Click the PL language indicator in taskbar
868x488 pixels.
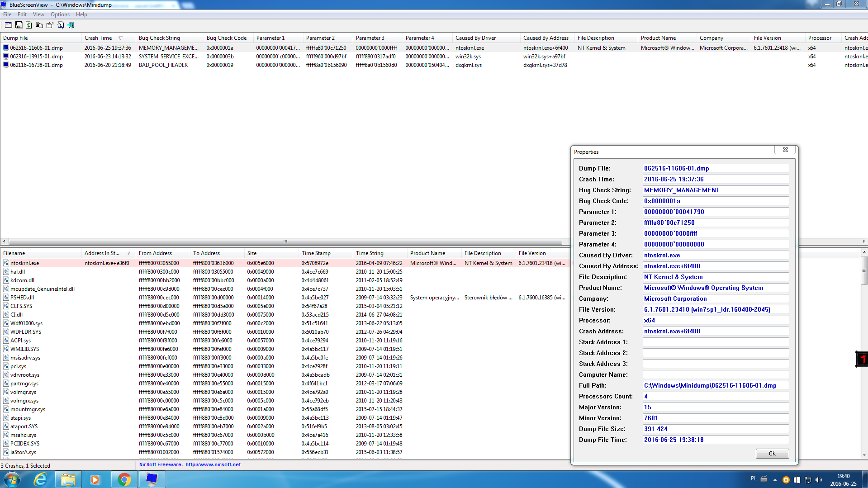[754, 479]
